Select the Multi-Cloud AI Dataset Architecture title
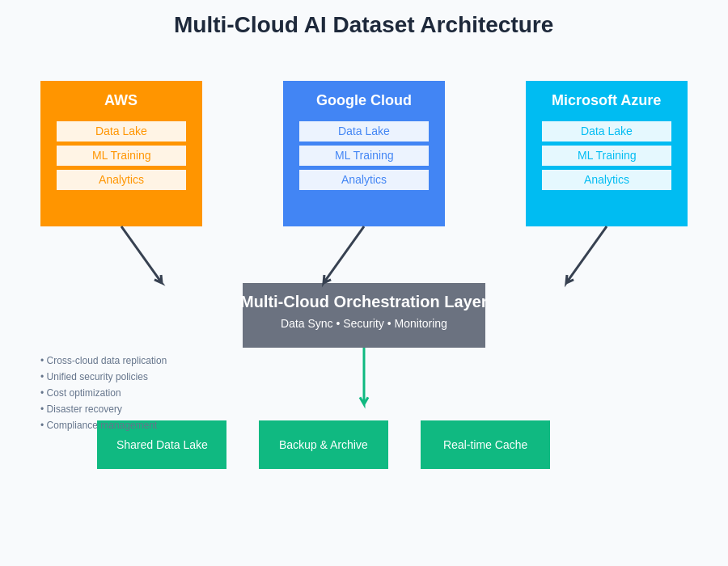 click(x=364, y=25)
